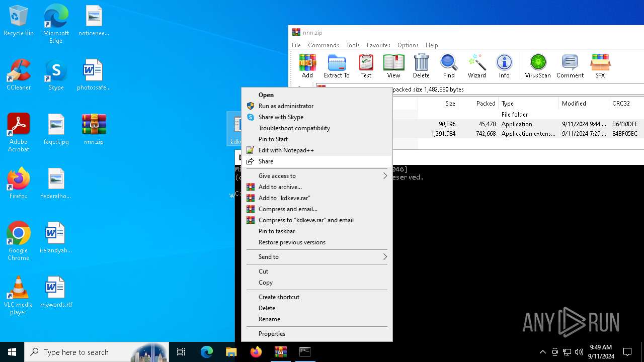Open the Firefox desktop shortcut
This screenshot has width=644, height=362.
[x=19, y=184]
